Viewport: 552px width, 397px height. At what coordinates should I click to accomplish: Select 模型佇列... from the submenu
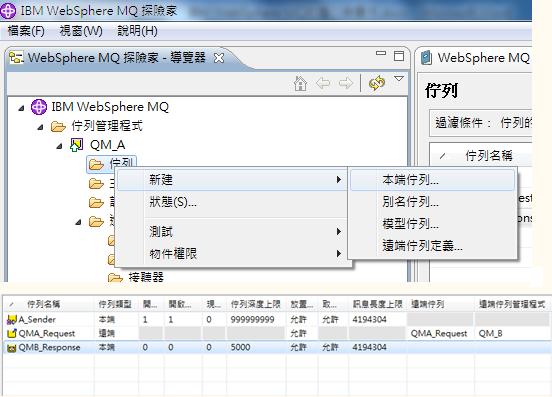click(433, 223)
